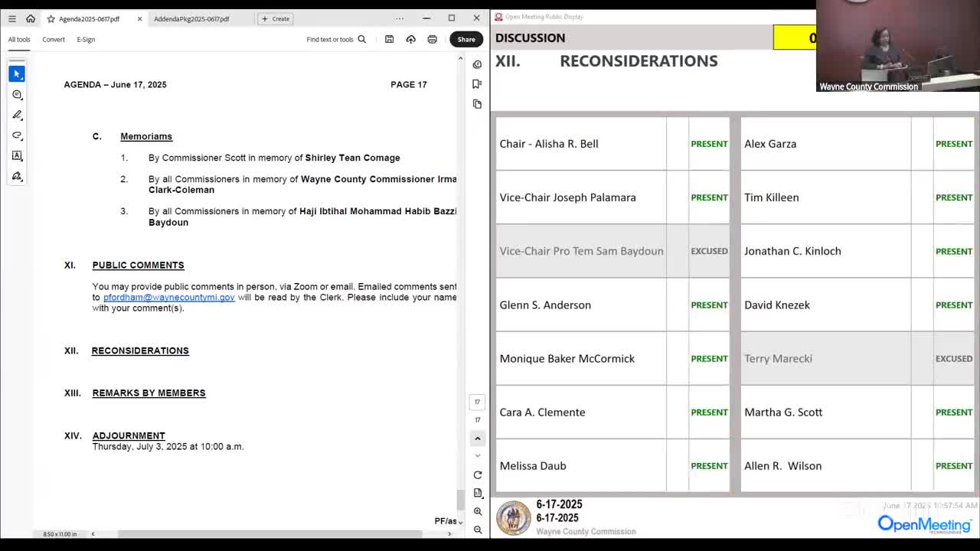Click the horizontal scrollbar left arrow

pyautogui.click(x=93, y=533)
